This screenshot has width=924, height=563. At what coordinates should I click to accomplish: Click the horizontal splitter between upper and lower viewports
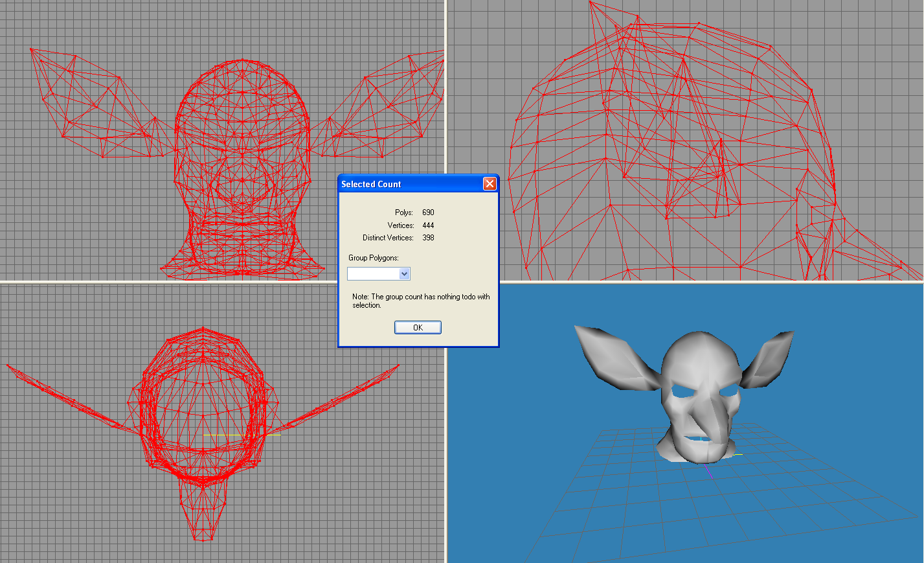point(168,282)
